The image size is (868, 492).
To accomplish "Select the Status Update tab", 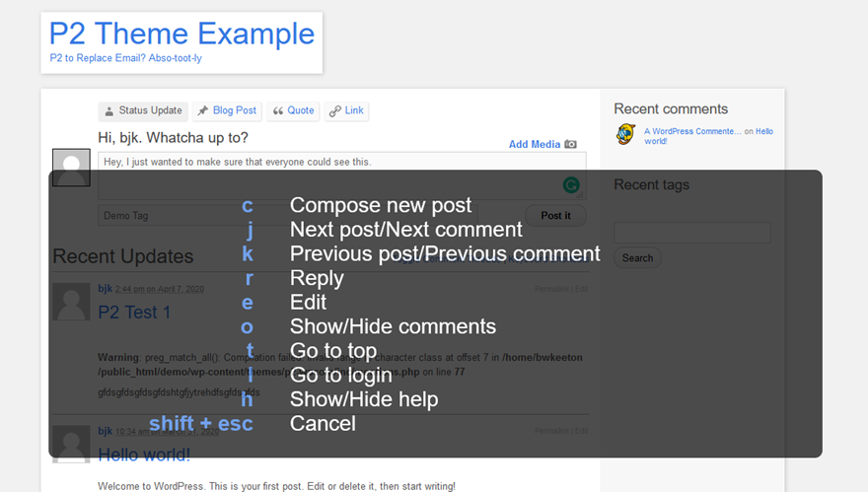I will coord(143,110).
